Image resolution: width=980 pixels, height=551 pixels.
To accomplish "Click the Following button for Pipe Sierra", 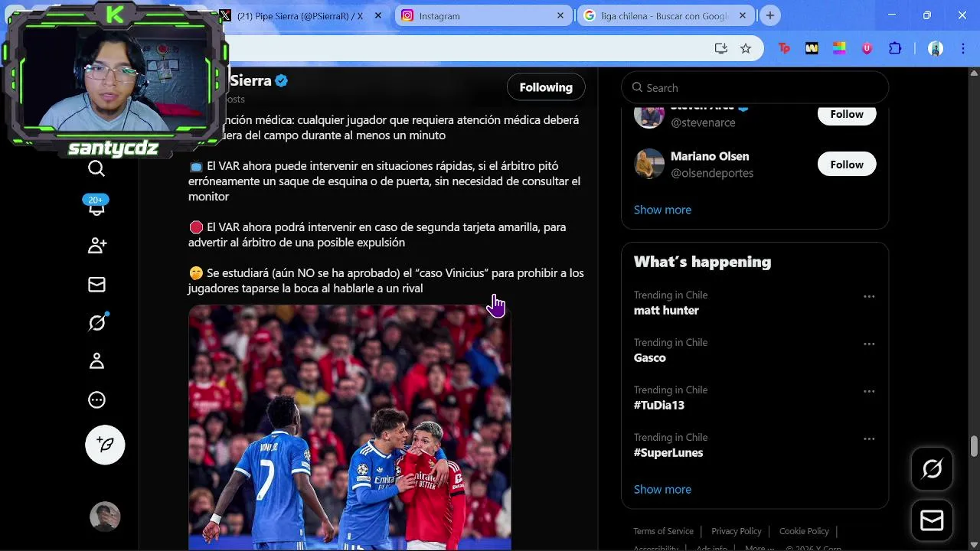I will [x=546, y=87].
